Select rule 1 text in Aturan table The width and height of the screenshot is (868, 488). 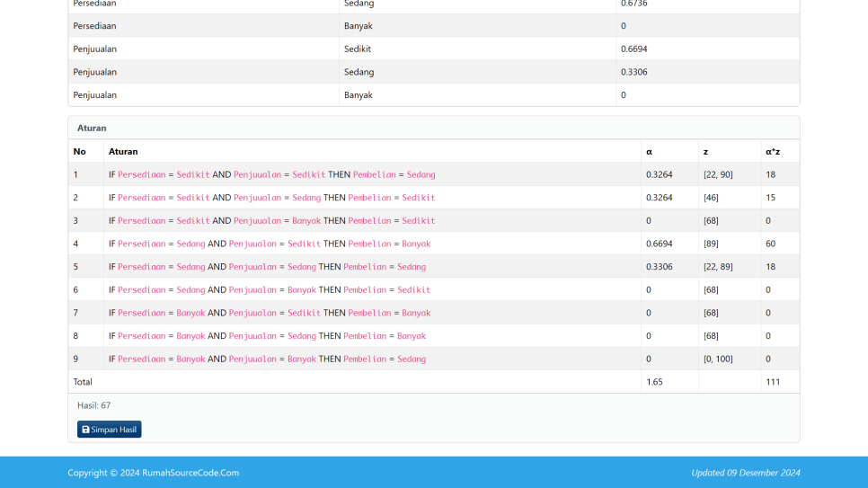271,174
